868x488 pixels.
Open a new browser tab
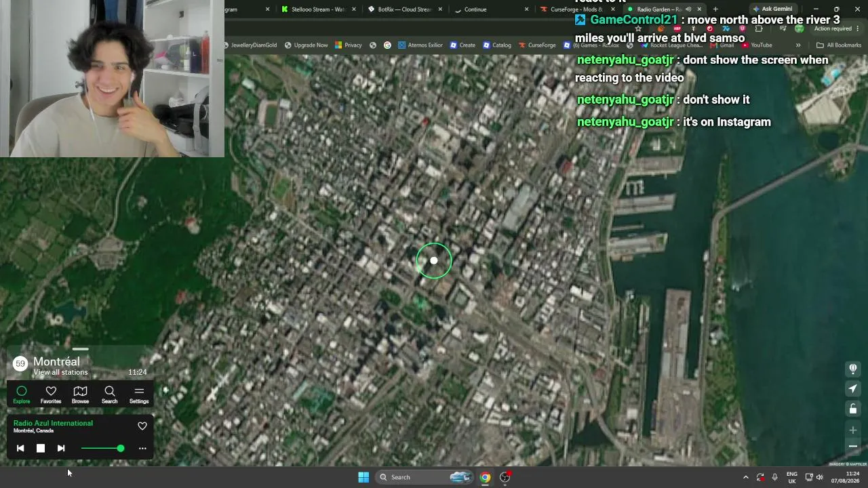715,9
